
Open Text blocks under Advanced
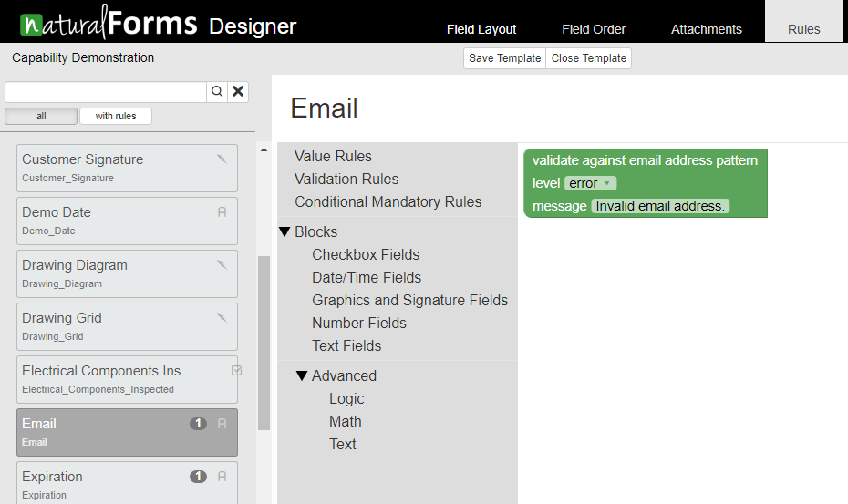coord(343,444)
